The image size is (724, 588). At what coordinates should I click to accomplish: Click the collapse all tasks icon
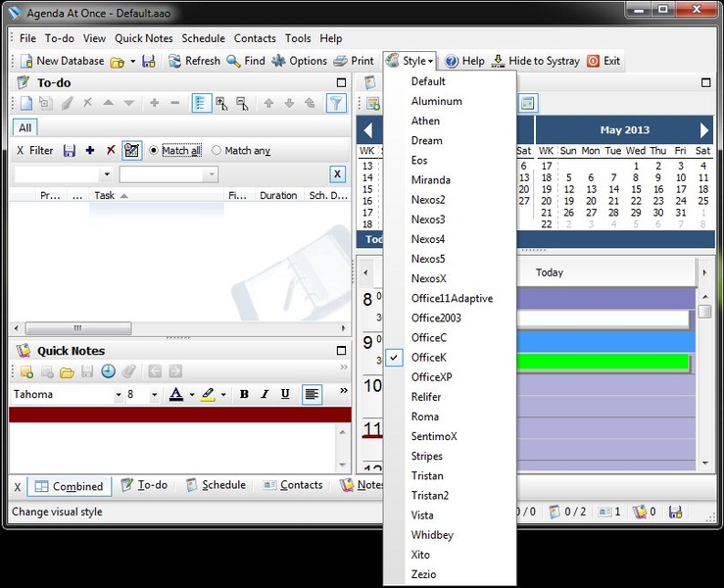(x=242, y=103)
